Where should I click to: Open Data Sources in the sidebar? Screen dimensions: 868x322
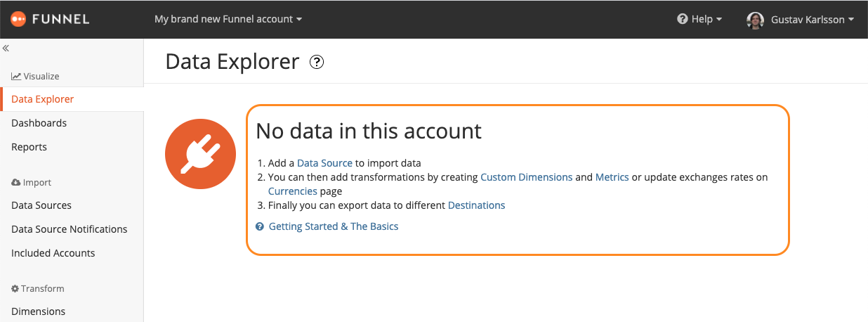pyautogui.click(x=41, y=205)
